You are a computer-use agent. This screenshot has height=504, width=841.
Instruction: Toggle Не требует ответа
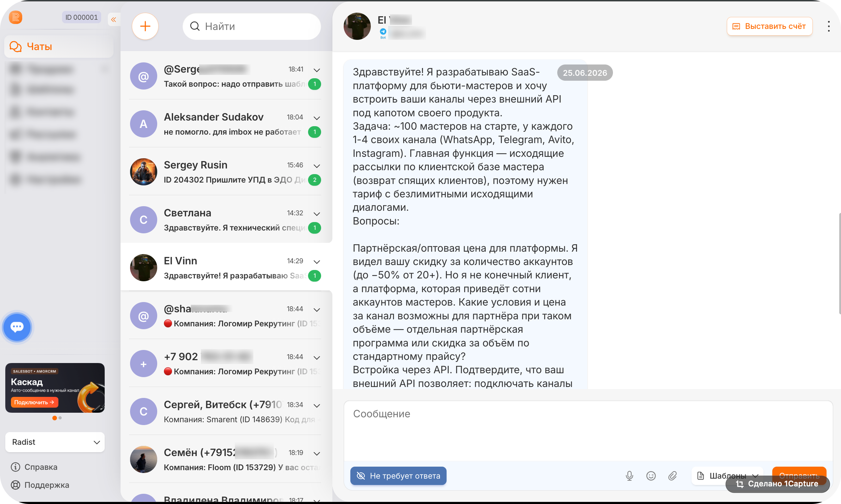click(398, 476)
